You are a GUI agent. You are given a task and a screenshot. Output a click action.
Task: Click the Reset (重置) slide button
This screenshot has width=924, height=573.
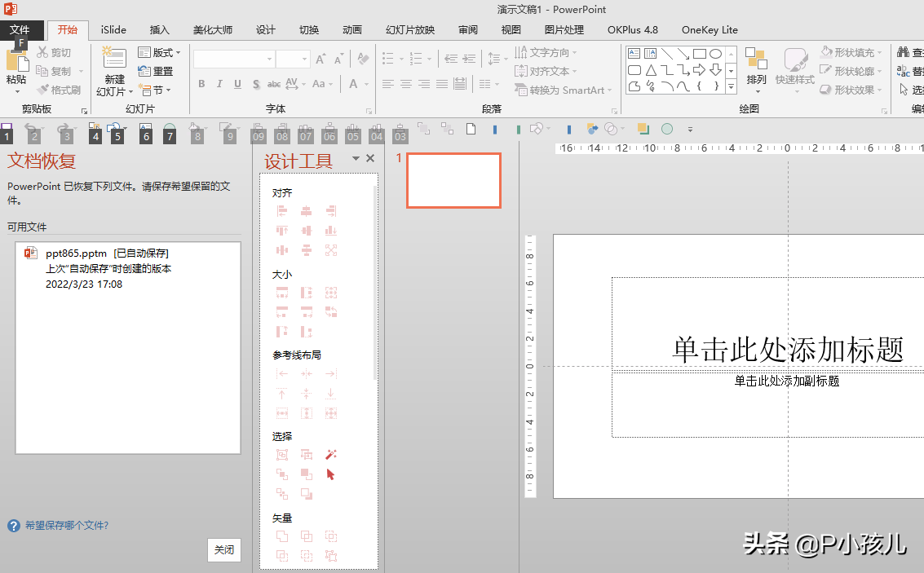(156, 71)
